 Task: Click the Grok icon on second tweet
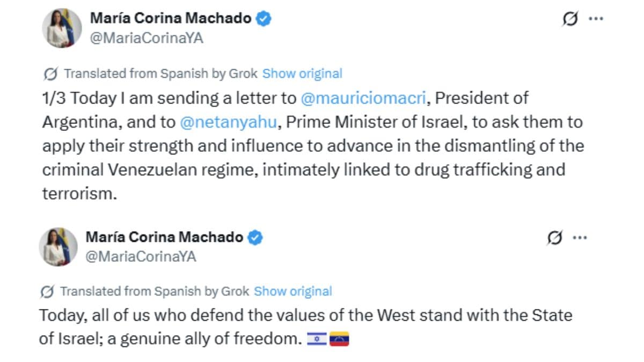[x=555, y=238]
